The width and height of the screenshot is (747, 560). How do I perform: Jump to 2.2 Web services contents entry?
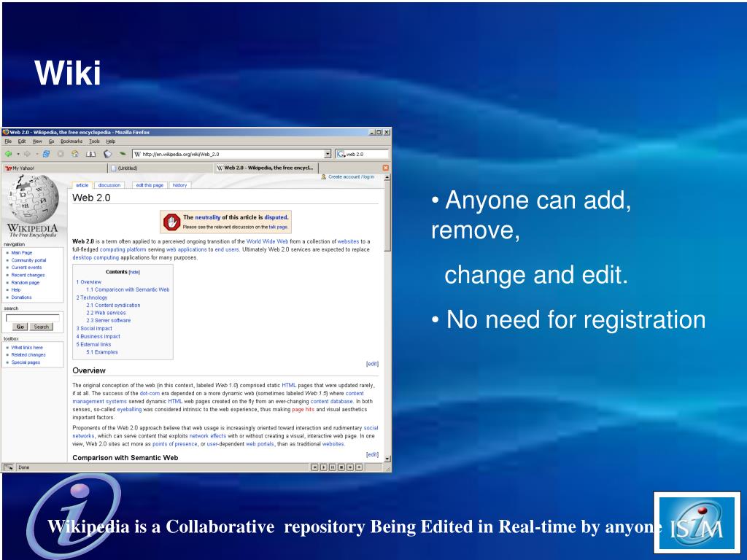pyautogui.click(x=106, y=313)
